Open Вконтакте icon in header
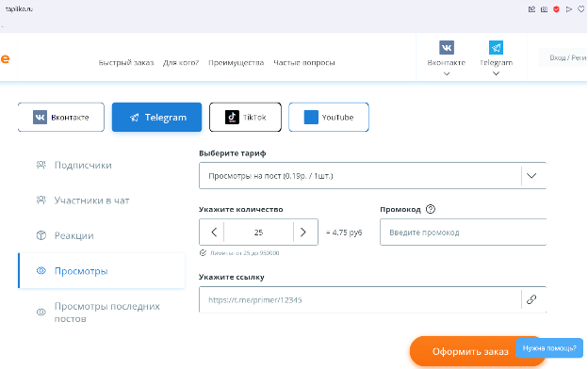 pos(447,48)
